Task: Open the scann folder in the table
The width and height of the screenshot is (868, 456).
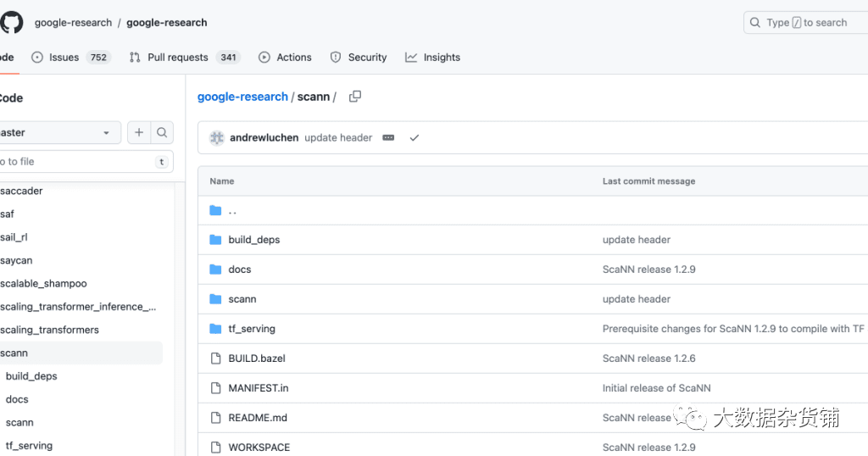Action: (242, 299)
